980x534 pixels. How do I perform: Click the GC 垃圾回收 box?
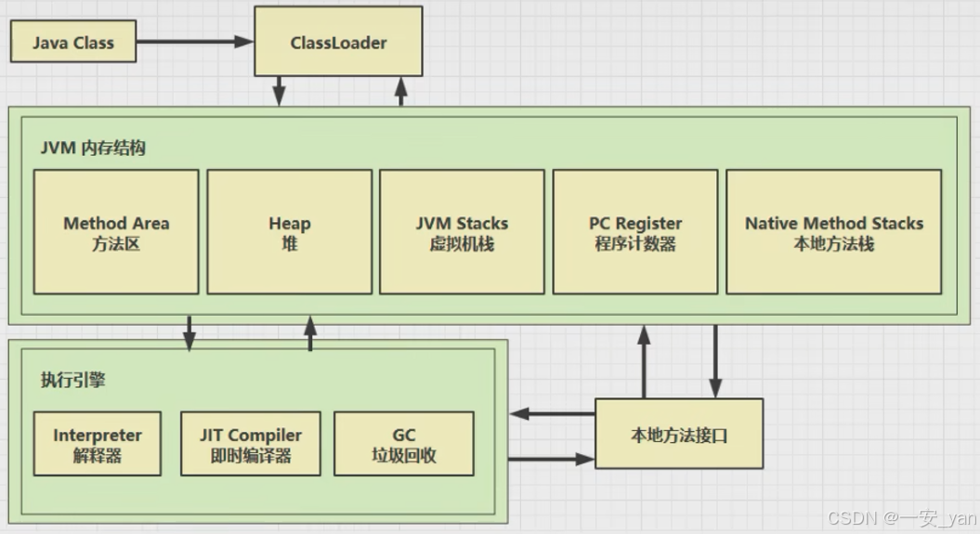[x=404, y=443]
